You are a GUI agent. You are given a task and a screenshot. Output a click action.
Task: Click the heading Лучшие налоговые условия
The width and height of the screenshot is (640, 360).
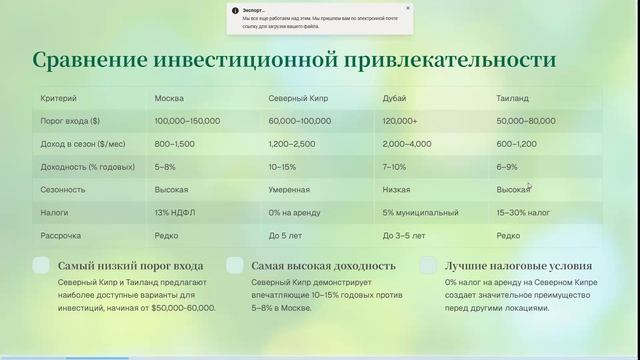pyautogui.click(x=518, y=266)
